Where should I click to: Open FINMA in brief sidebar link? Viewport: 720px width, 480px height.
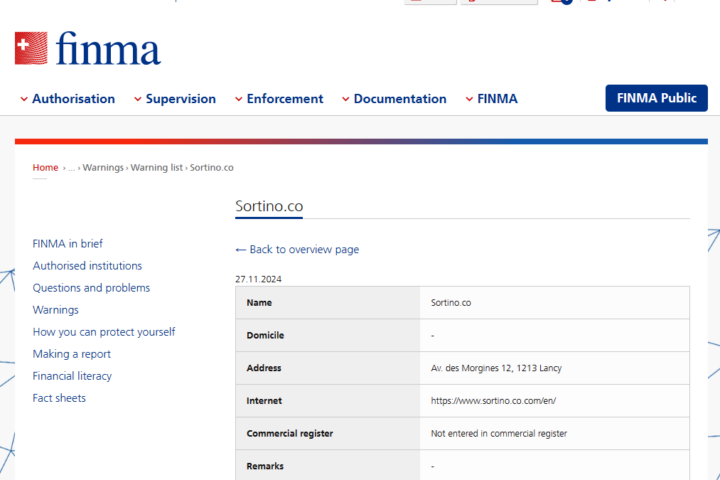point(68,243)
